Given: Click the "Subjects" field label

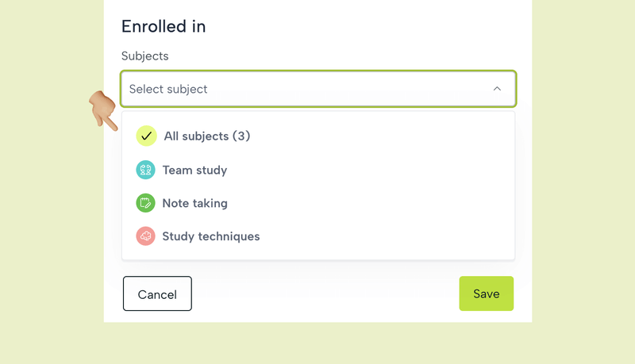Looking at the screenshot, I should [x=144, y=56].
